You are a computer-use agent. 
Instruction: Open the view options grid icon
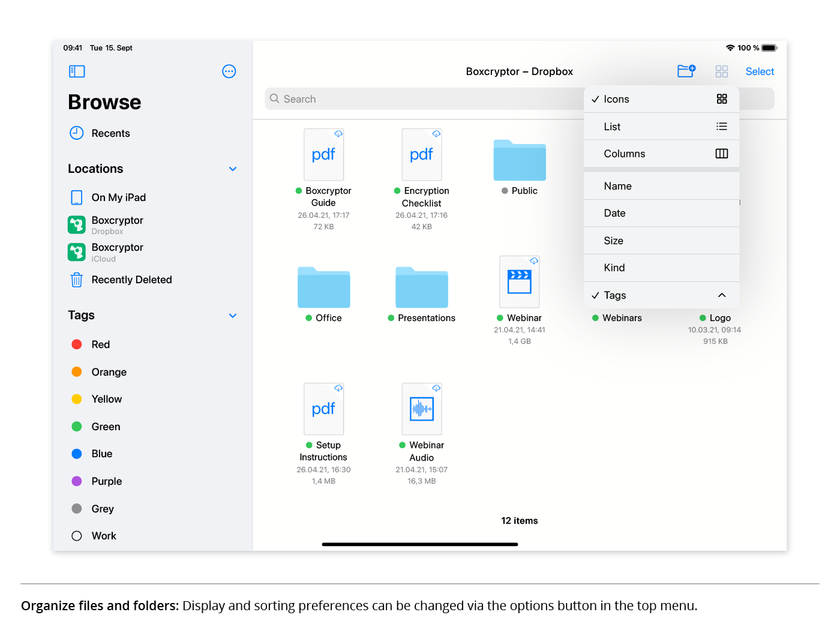point(722,71)
